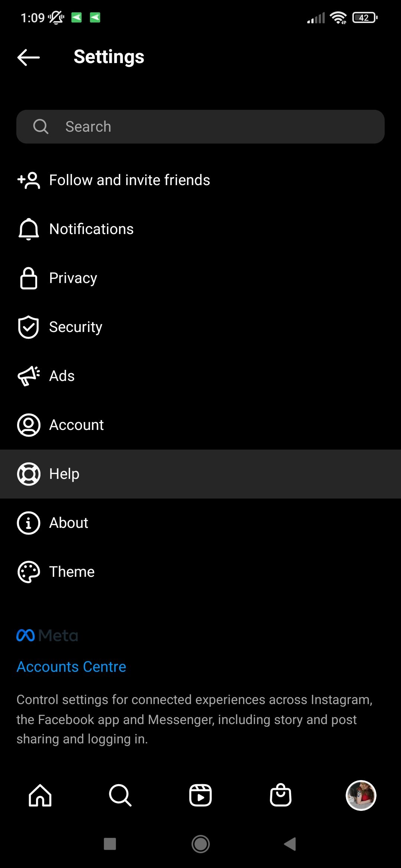Image resolution: width=401 pixels, height=868 pixels.
Task: Tap the back arrow in Settings header
Action: (29, 57)
